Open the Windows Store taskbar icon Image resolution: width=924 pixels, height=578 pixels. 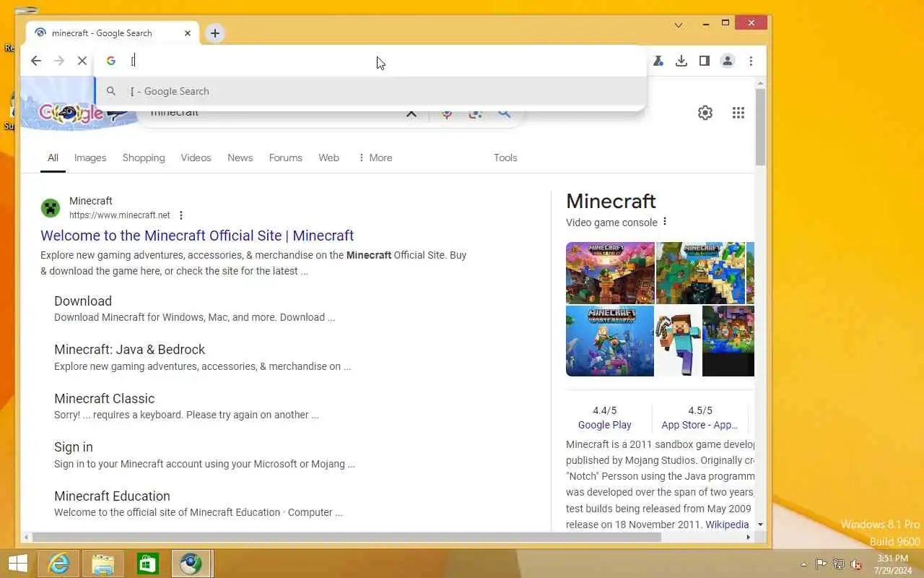(x=148, y=564)
